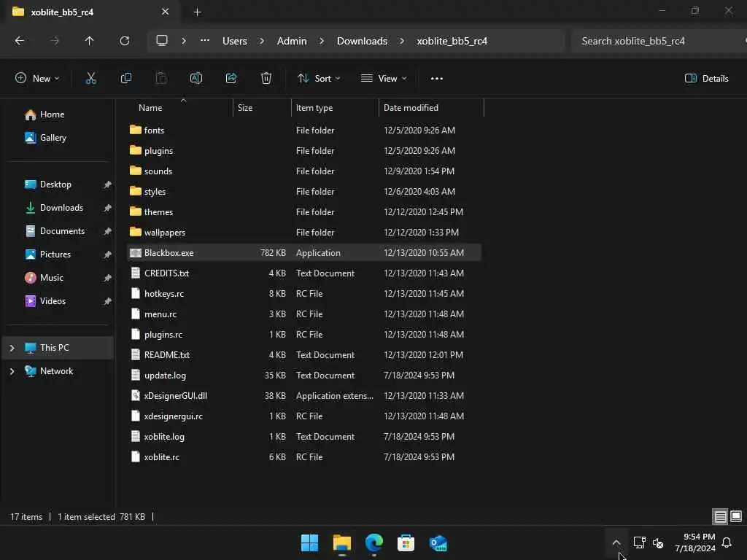
Task: Click the Share icon in toolbar
Action: coord(231,78)
